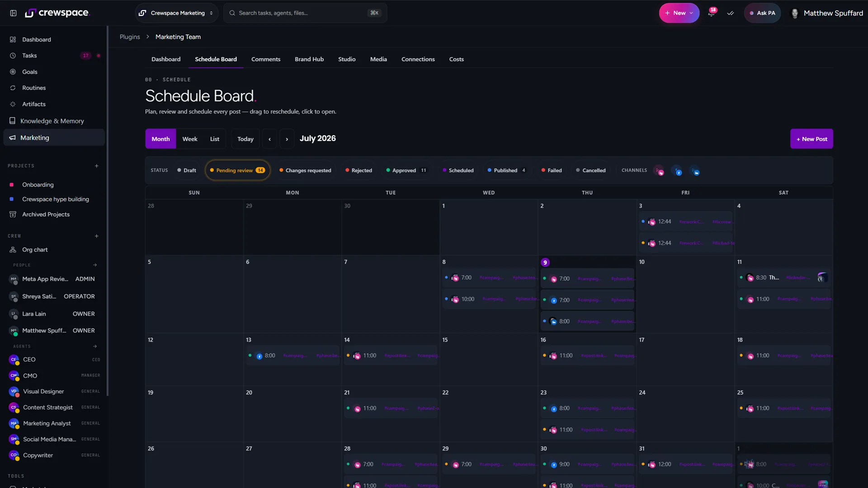Toggle the Draft status filter
Viewport: 868px width, 488px height.
pos(186,170)
